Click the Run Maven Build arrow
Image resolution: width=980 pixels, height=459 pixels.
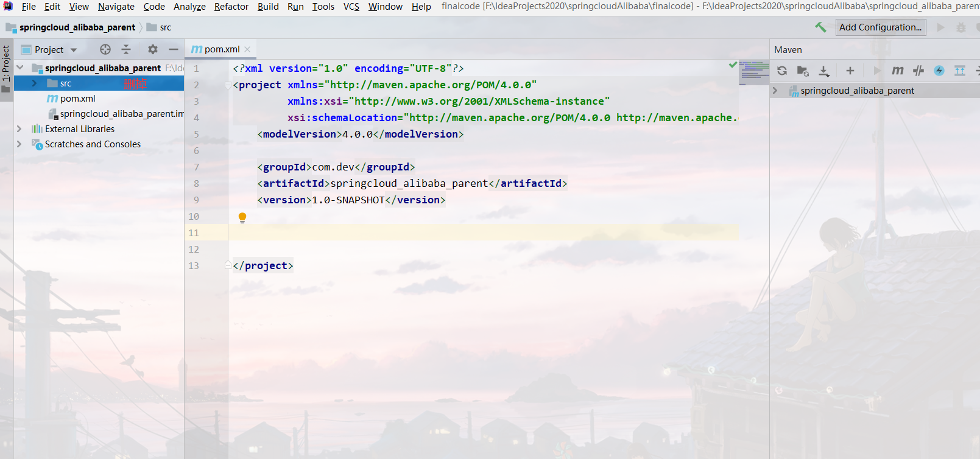877,71
